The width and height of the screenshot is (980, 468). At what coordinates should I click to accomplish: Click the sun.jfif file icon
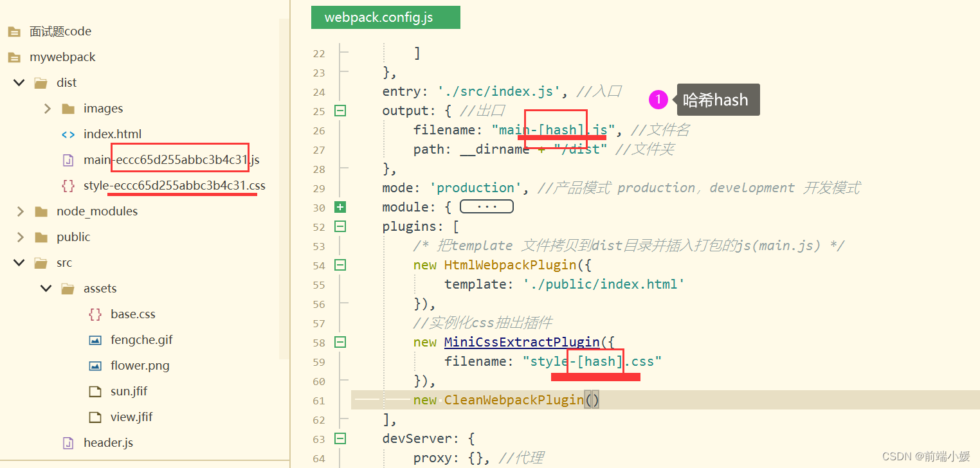click(95, 392)
